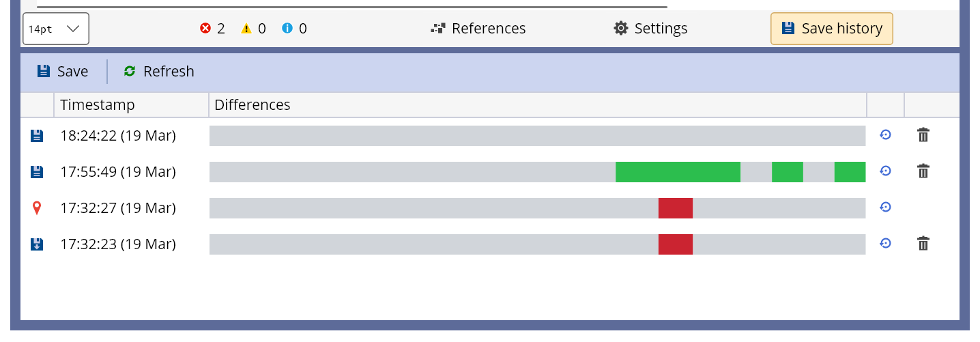Click restore icon for 18:24:22 snapshot

pyautogui.click(x=885, y=135)
